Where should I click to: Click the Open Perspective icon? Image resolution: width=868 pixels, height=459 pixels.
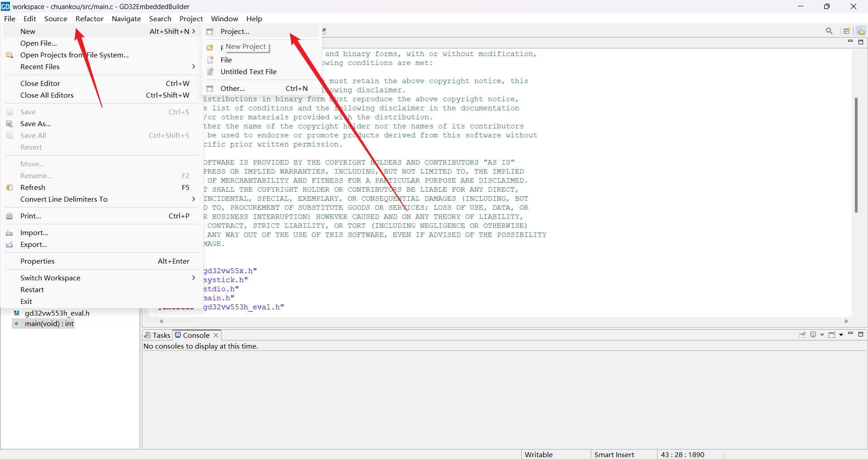[x=846, y=31]
